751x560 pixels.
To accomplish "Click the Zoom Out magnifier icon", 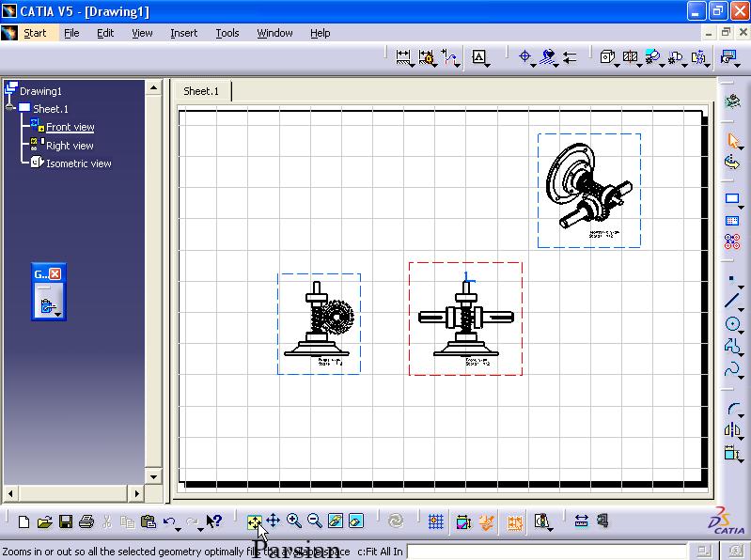I will (x=315, y=521).
